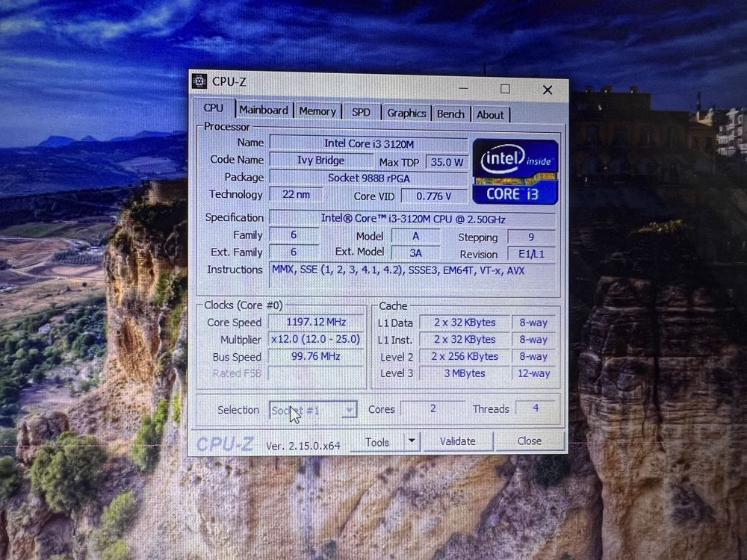Expand the Socket #1 selection combo box
The image size is (747, 560).
(x=313, y=410)
